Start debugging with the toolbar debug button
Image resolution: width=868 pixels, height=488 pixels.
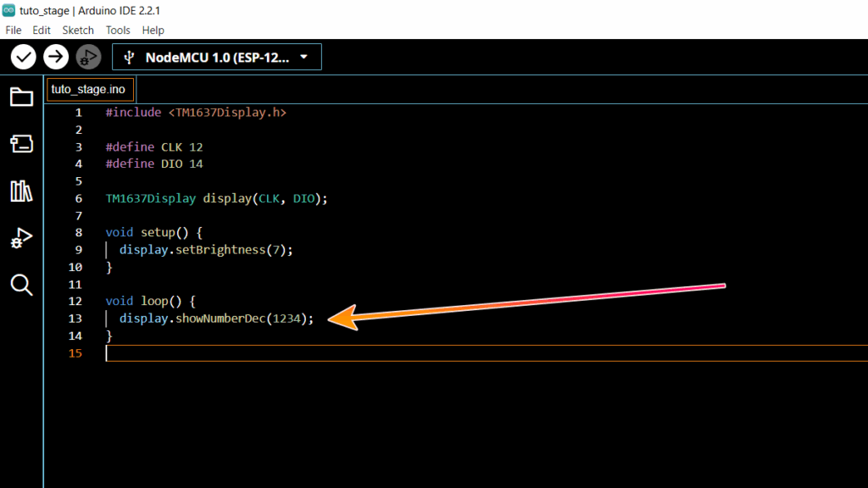coord(88,57)
